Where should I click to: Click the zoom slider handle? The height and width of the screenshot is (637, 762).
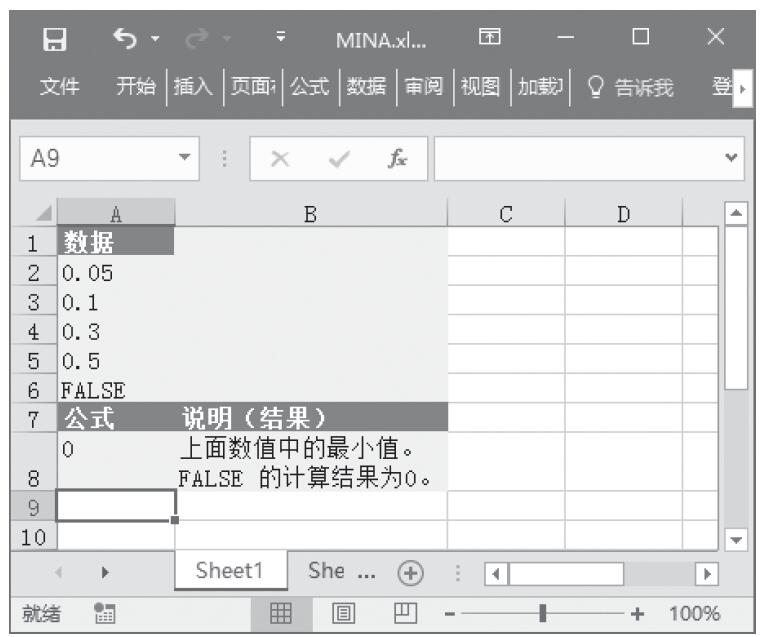click(x=542, y=612)
